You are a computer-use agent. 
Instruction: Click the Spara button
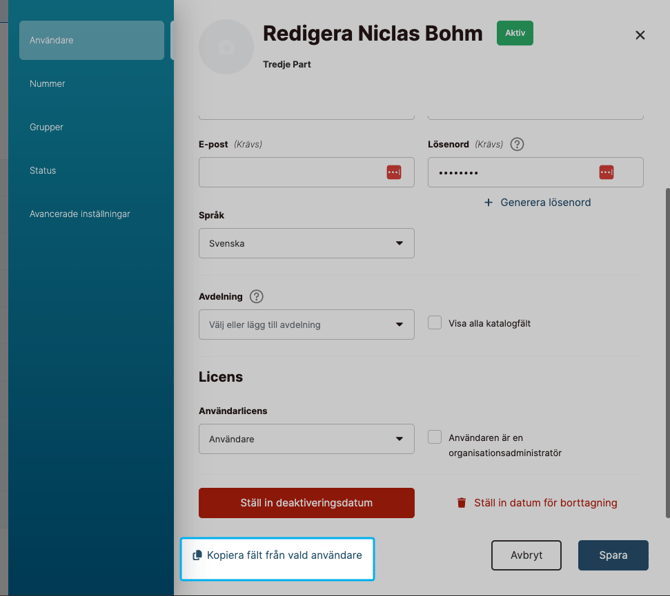click(x=613, y=555)
